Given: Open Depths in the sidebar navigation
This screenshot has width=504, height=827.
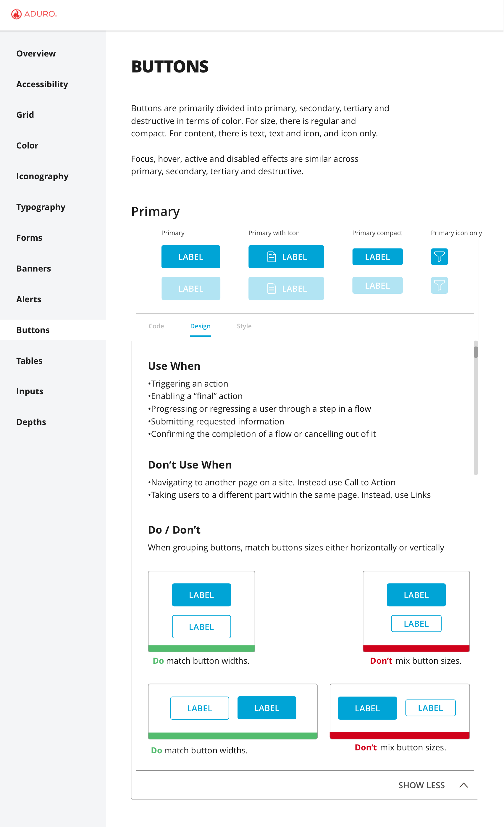Looking at the screenshot, I should point(31,422).
